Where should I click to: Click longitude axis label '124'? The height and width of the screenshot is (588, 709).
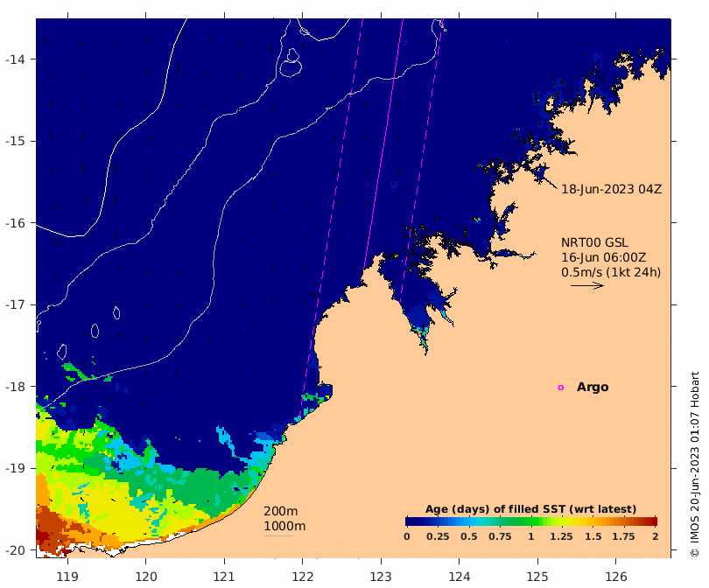tap(460, 577)
